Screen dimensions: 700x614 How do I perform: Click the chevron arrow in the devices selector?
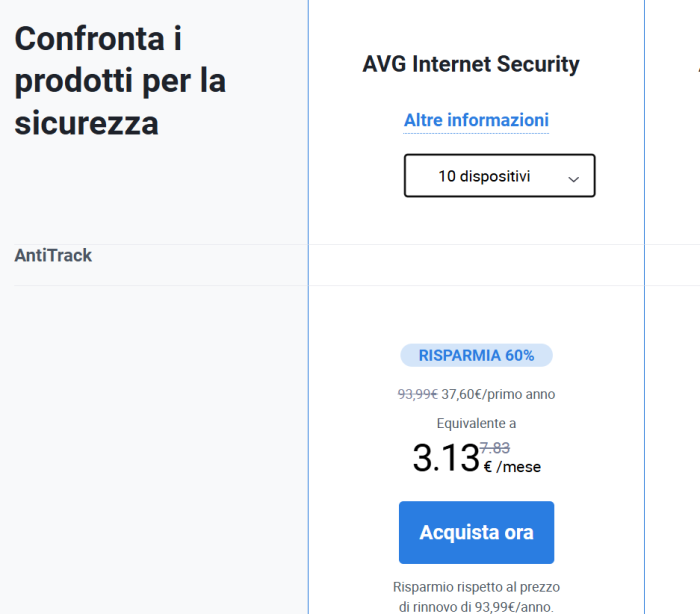click(x=573, y=178)
